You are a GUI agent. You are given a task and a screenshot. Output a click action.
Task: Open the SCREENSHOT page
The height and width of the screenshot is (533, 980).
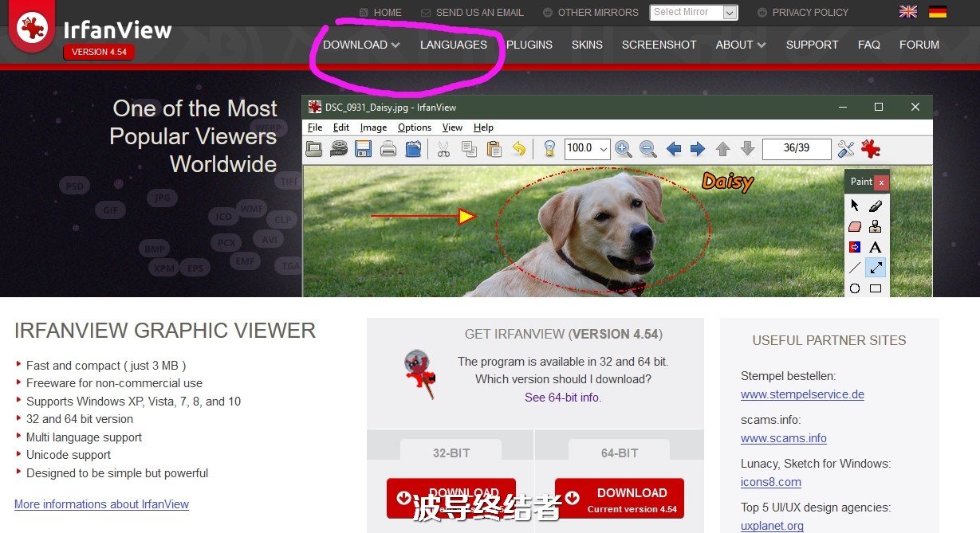click(x=659, y=45)
